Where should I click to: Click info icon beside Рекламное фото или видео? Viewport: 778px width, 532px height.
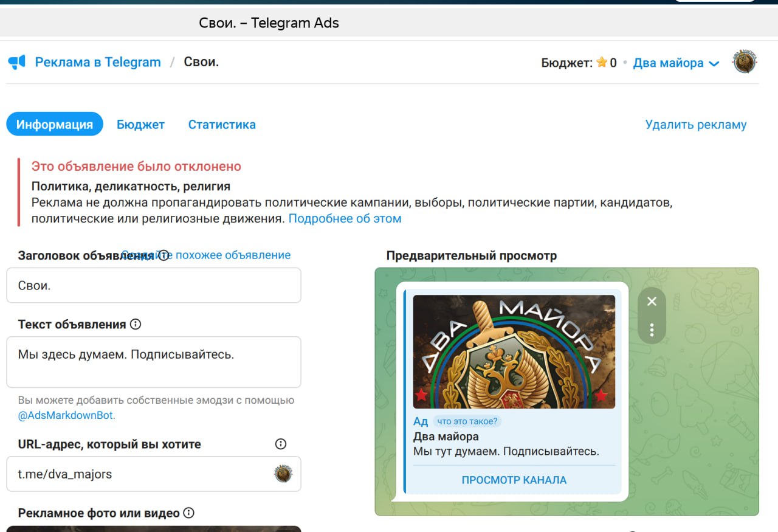pos(188,513)
